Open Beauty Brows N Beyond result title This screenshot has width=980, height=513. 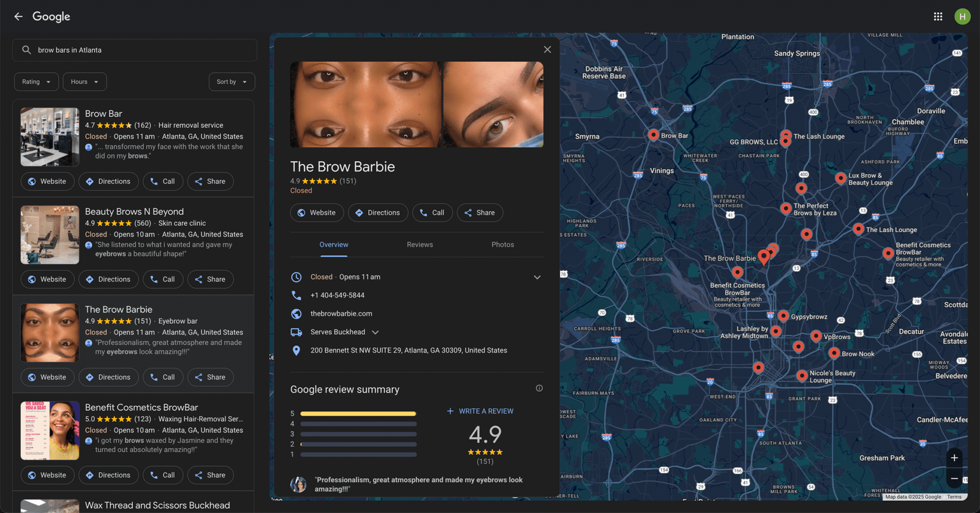tap(134, 212)
